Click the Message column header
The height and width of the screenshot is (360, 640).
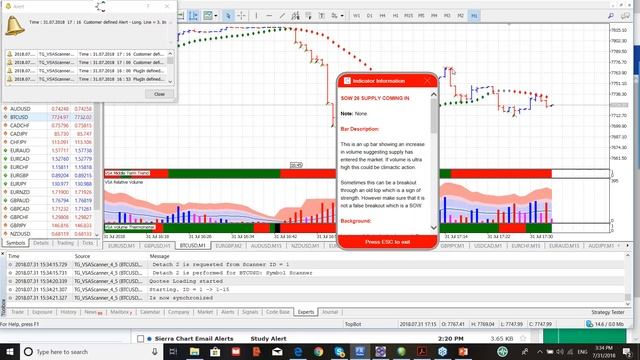(159, 256)
